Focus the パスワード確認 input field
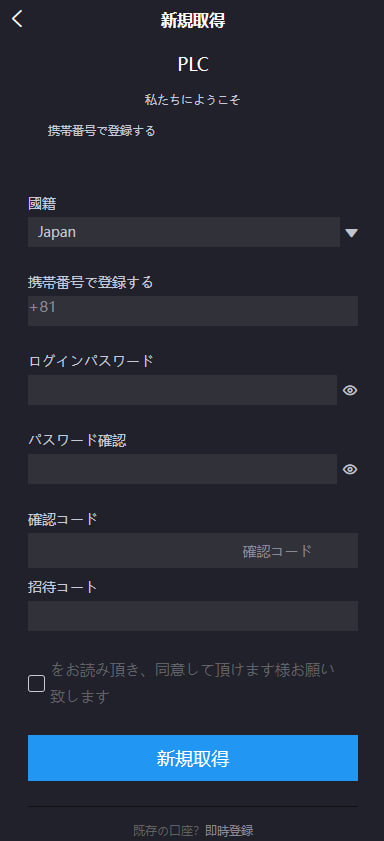The width and height of the screenshot is (384, 841). [x=182, y=469]
